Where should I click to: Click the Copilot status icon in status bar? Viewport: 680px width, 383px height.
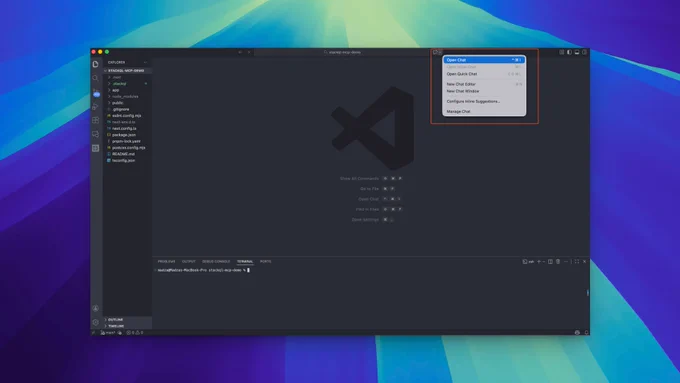coord(577,333)
